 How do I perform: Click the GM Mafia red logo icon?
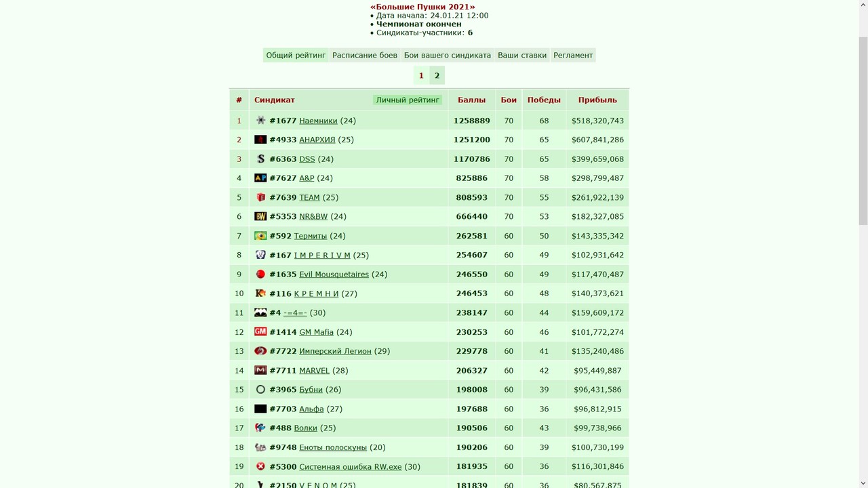[260, 332]
